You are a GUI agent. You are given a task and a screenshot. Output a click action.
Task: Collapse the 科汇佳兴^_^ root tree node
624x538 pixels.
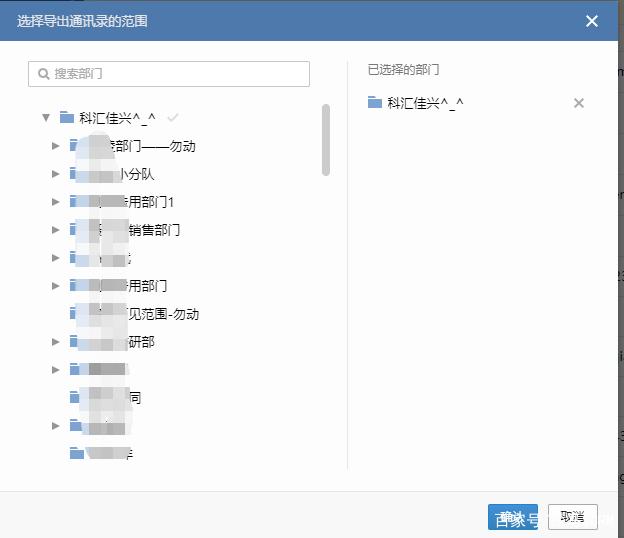point(46,117)
